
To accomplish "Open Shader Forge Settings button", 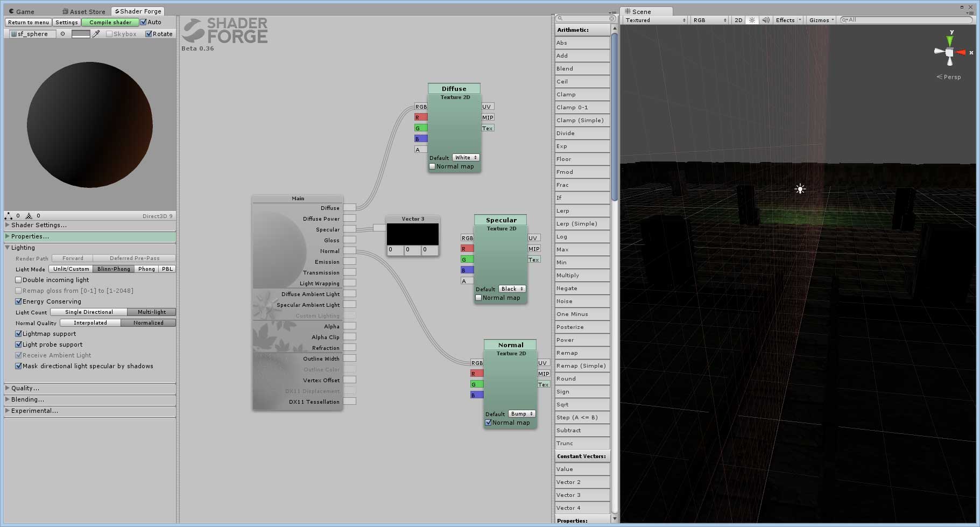I will [67, 22].
